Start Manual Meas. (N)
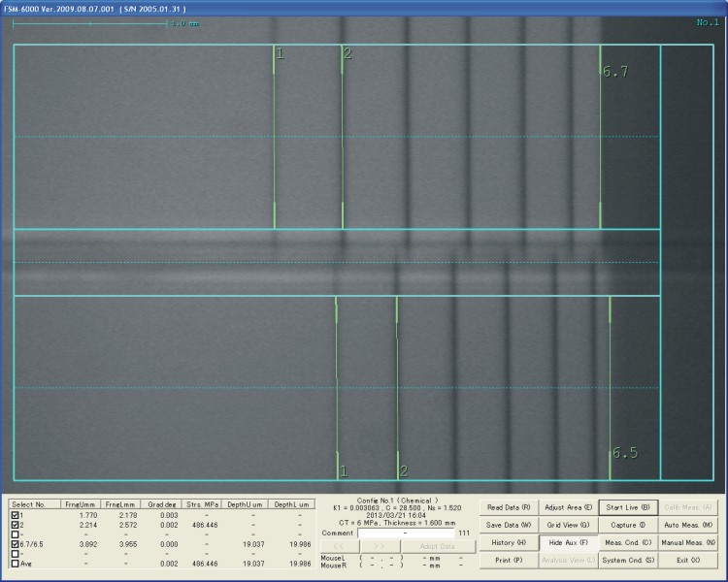Viewport: 728px width, 582px height. 688,542
